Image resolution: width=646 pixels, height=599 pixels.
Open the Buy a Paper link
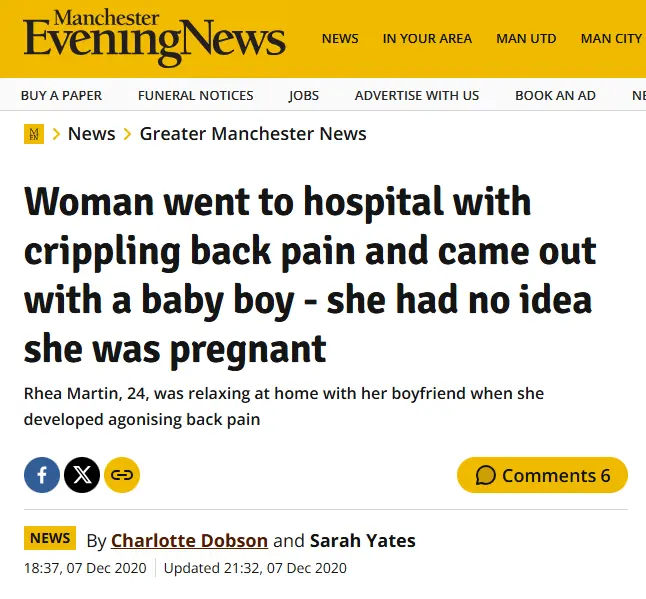pos(61,95)
